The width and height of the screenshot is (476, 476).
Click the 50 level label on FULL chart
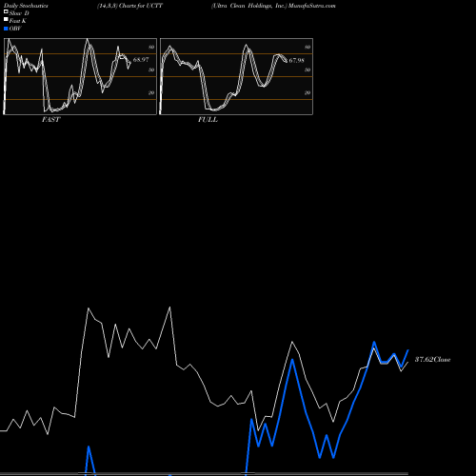coord(307,69)
